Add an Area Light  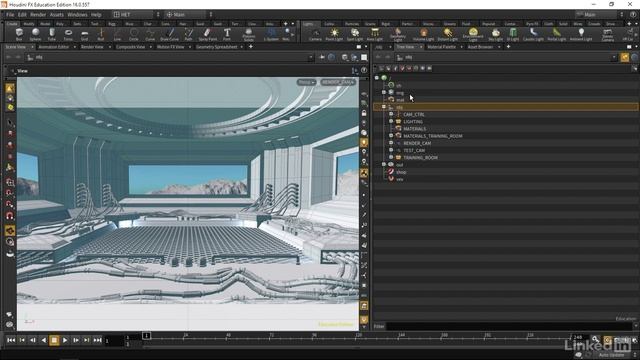[x=375, y=34]
